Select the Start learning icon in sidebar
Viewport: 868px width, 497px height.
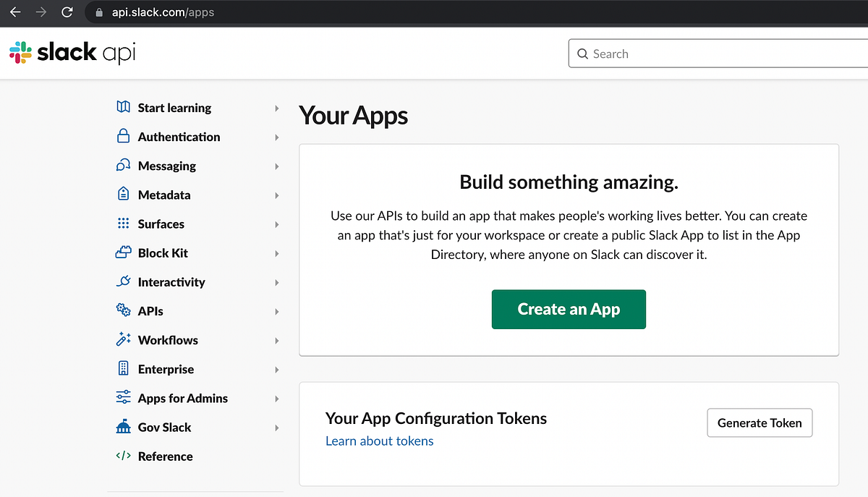pyautogui.click(x=123, y=107)
